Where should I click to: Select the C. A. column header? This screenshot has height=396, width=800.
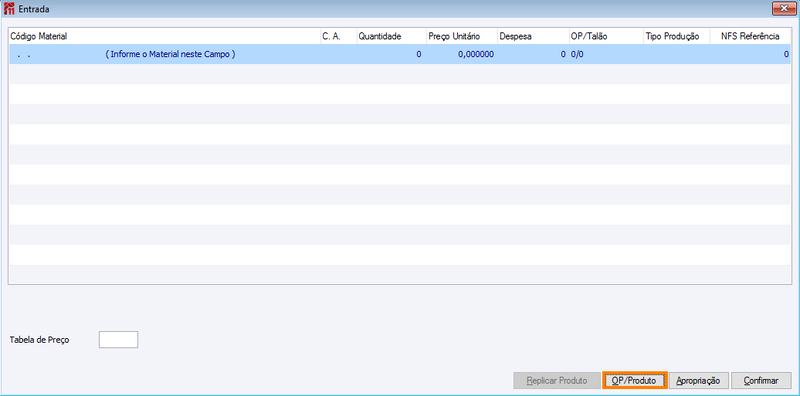339,37
